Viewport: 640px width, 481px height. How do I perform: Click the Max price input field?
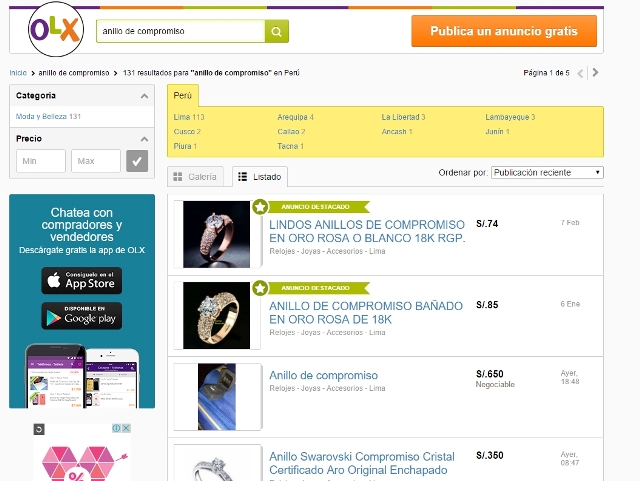96,161
